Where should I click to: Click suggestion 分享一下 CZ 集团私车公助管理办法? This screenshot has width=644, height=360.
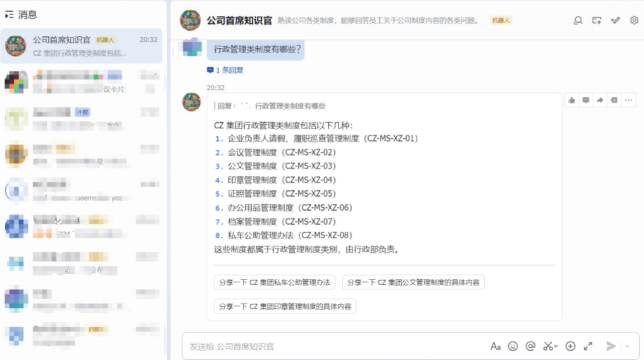coord(274,282)
